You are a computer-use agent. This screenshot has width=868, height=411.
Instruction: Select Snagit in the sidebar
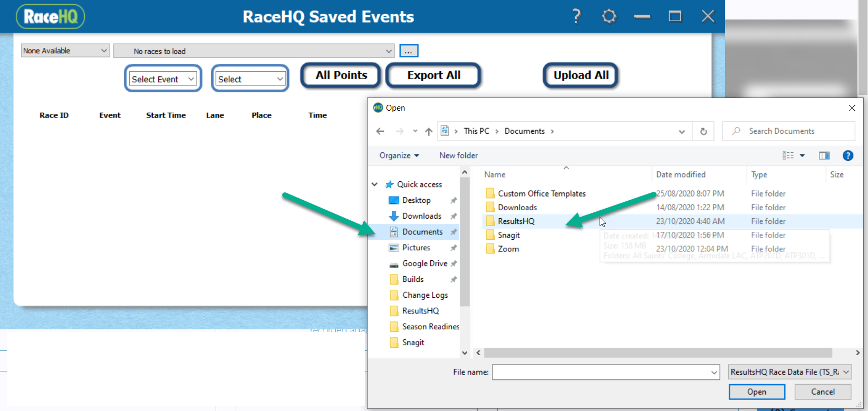point(413,342)
